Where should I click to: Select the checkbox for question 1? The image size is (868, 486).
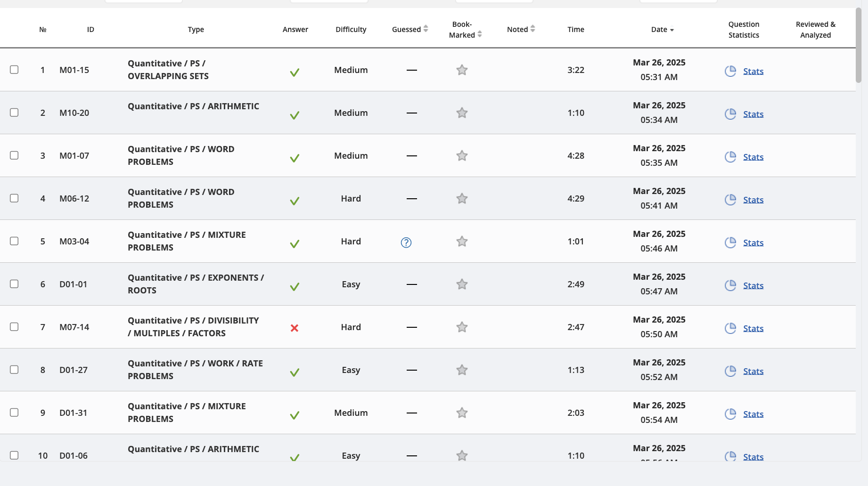point(14,70)
